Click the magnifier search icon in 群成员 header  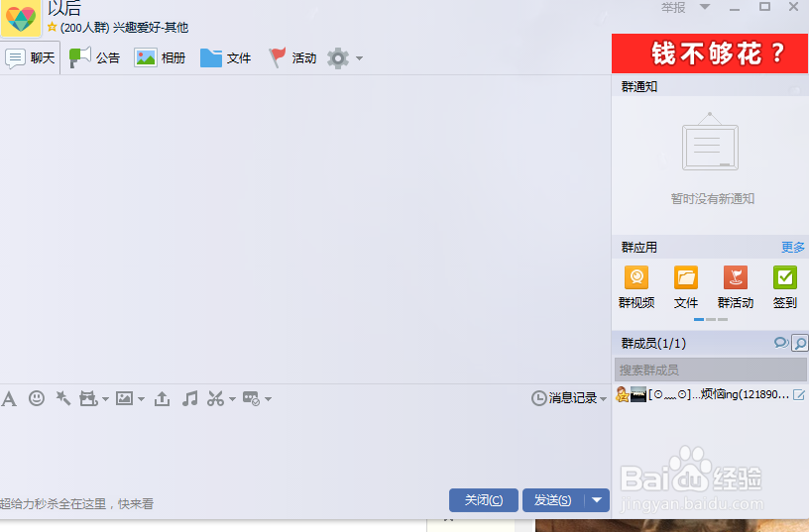(799, 343)
